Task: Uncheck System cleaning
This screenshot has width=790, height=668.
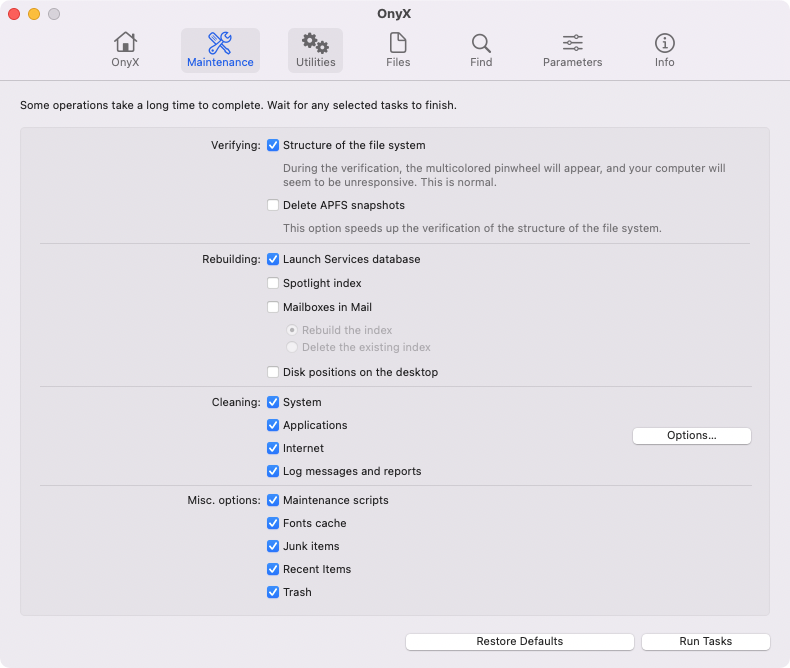Action: click(x=273, y=402)
